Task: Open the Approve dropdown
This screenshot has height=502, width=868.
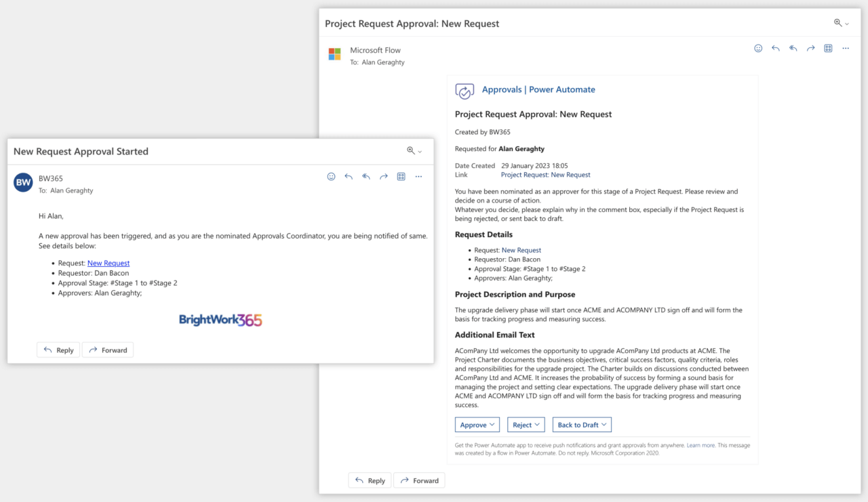Action: pos(477,424)
